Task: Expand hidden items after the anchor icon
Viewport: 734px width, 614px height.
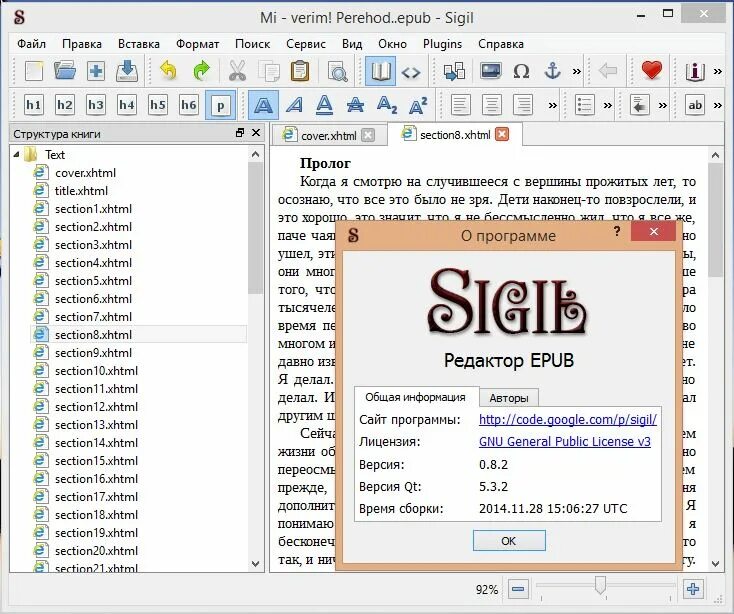Action: click(577, 72)
